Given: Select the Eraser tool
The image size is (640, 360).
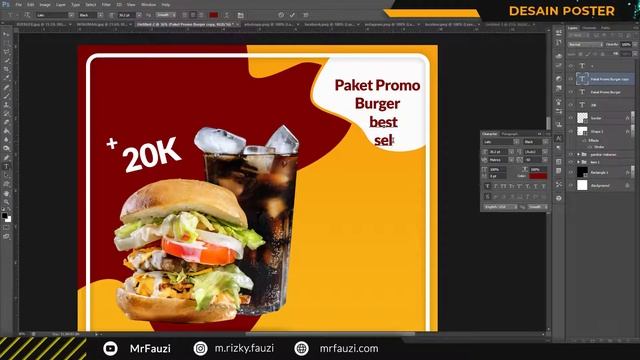Looking at the screenshot, I should click(x=7, y=122).
